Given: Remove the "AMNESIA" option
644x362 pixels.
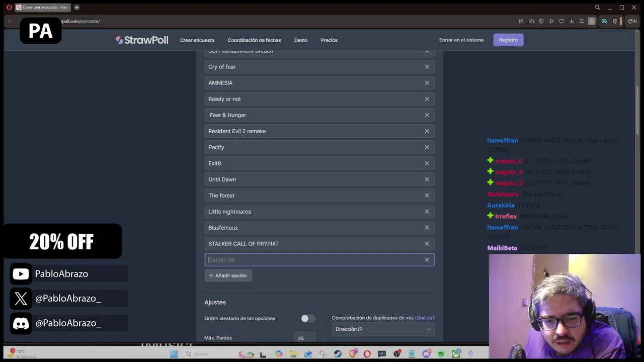Looking at the screenshot, I should pos(427,83).
